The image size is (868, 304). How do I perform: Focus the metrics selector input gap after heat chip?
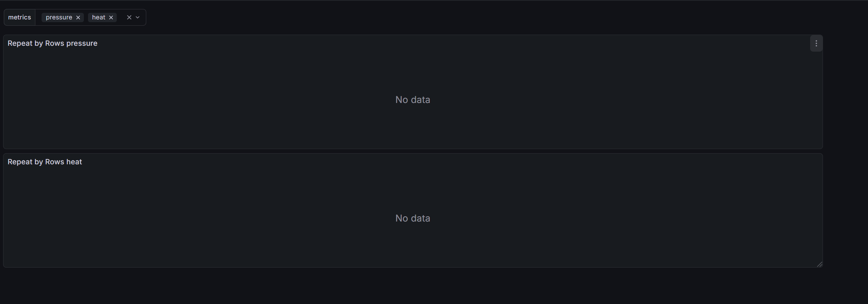coord(121,17)
